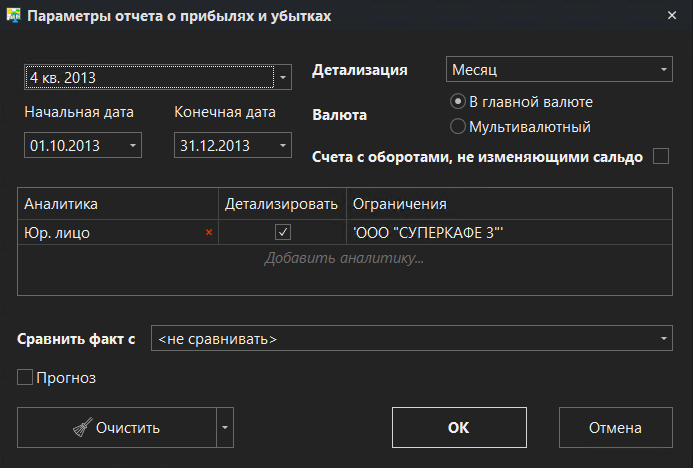
Task: Cancel with the Отмена button
Action: pyautogui.click(x=616, y=427)
